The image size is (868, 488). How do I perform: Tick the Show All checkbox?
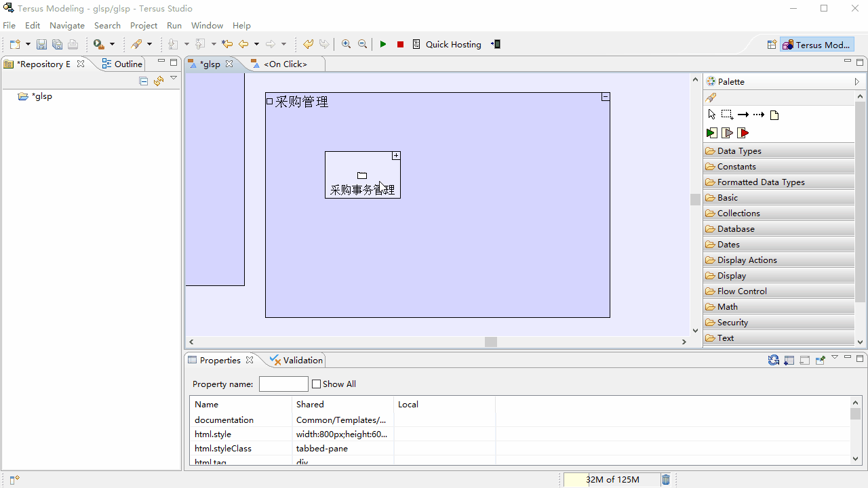click(316, 384)
